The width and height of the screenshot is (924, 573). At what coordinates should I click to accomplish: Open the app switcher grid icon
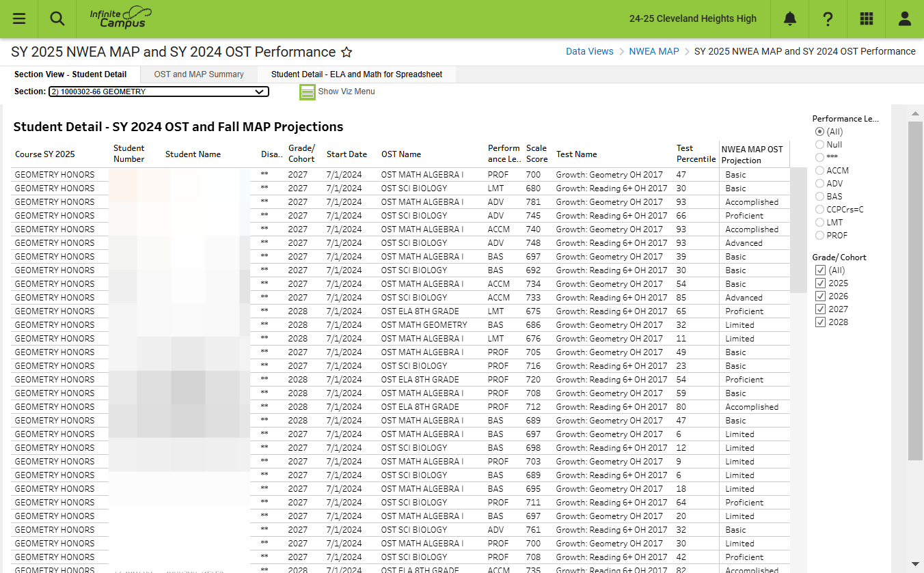(867, 18)
